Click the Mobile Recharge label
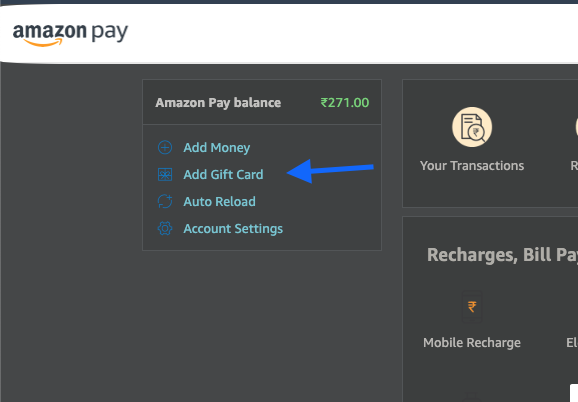The height and width of the screenshot is (402, 578). (472, 343)
